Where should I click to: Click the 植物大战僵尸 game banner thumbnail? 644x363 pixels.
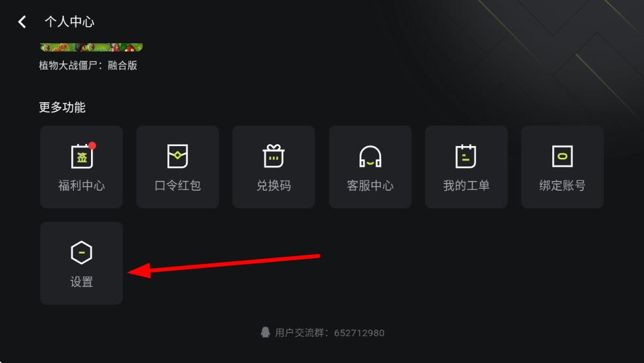tap(91, 47)
